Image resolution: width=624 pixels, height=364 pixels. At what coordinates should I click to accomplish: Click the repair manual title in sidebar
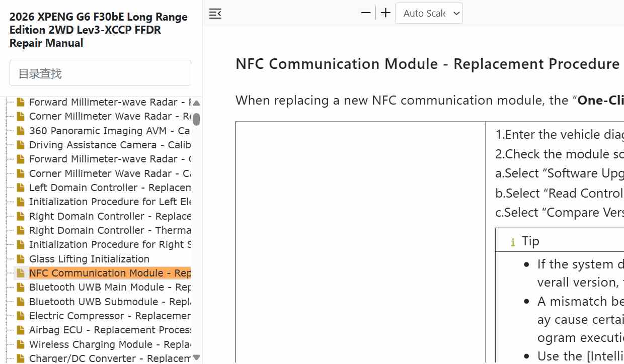pos(99,30)
